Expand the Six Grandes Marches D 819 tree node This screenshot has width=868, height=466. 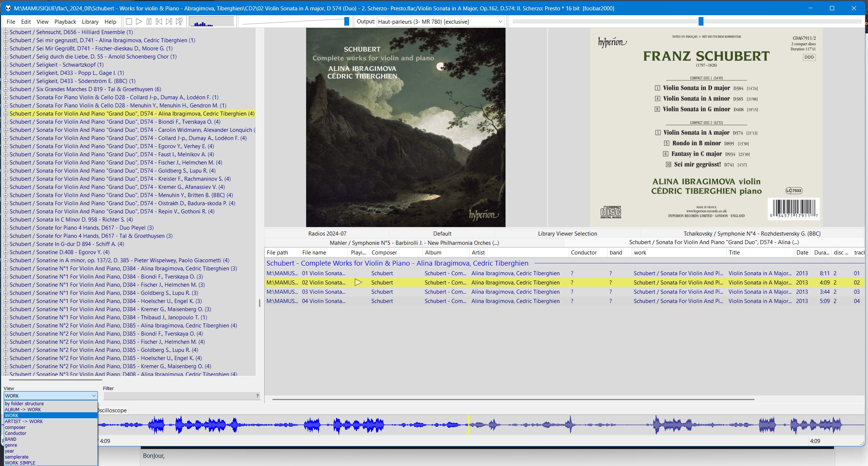(6, 89)
